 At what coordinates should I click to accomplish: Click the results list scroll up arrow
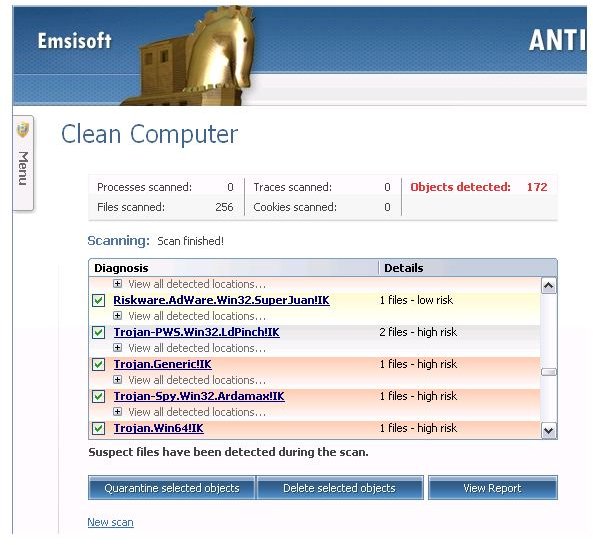pos(549,286)
